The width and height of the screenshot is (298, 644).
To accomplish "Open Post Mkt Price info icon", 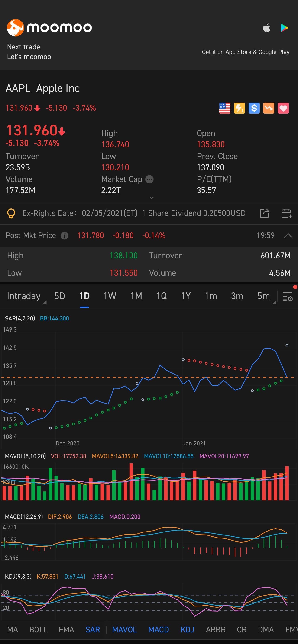I will (x=65, y=236).
